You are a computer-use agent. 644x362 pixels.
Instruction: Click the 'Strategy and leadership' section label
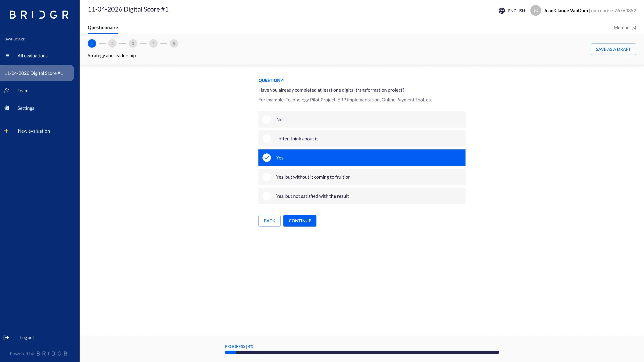point(112,56)
